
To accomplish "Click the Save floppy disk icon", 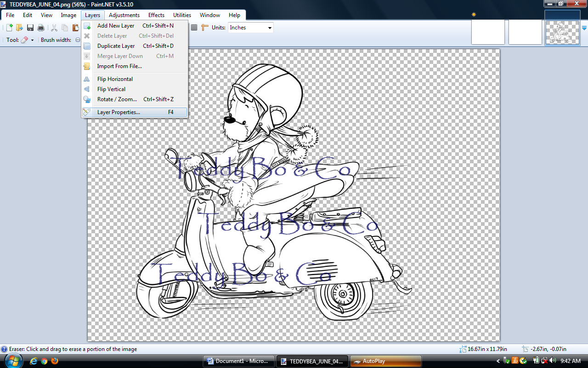I will pos(30,28).
